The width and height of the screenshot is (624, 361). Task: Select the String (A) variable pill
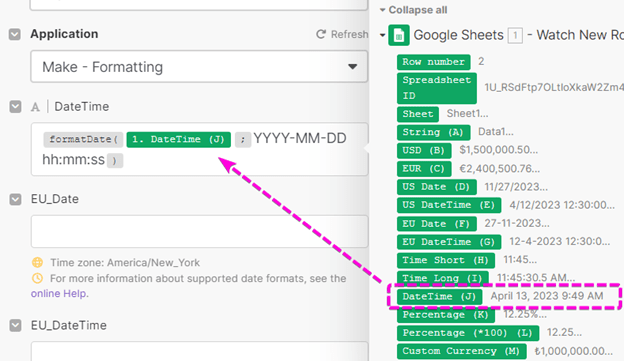point(433,133)
